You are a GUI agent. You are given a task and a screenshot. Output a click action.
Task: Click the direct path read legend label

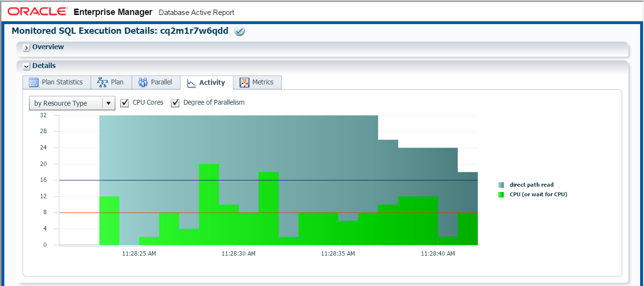532,185
